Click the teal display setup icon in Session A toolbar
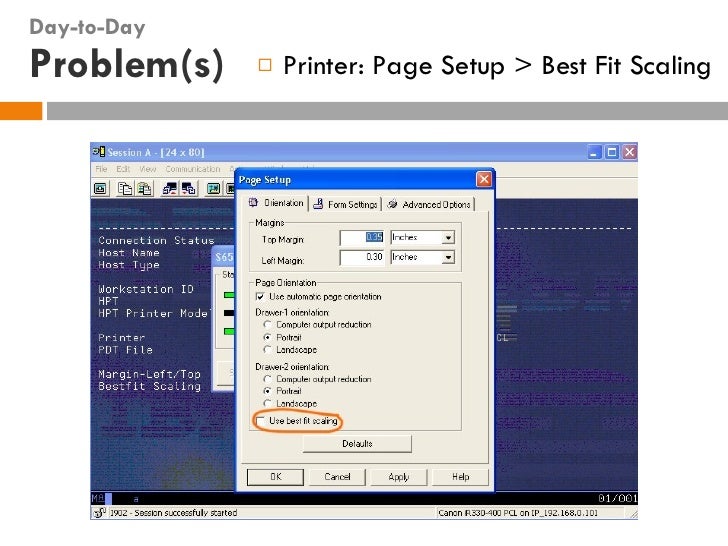Screen dimensions: 728x546 (213, 188)
